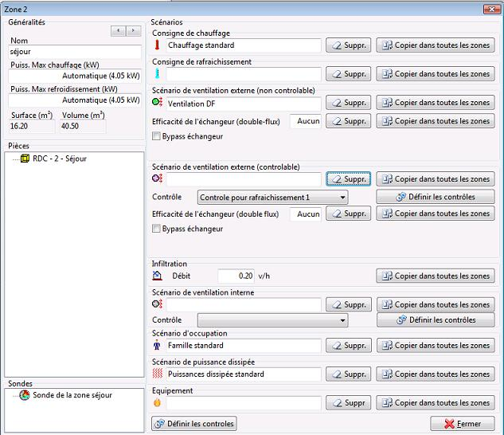
Task: Open the empty Contrôle dropdown for internal ventilation
Action: (x=272, y=320)
